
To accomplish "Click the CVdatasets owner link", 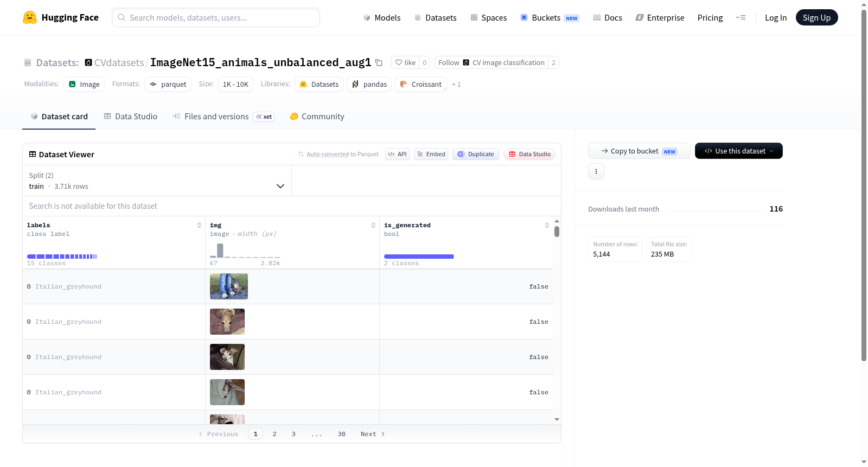I will click(119, 62).
